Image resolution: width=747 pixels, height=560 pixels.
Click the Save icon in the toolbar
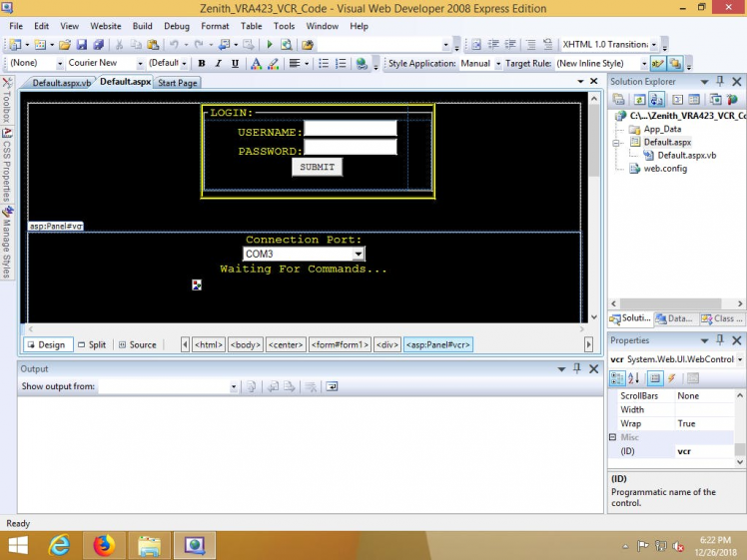[x=82, y=45]
